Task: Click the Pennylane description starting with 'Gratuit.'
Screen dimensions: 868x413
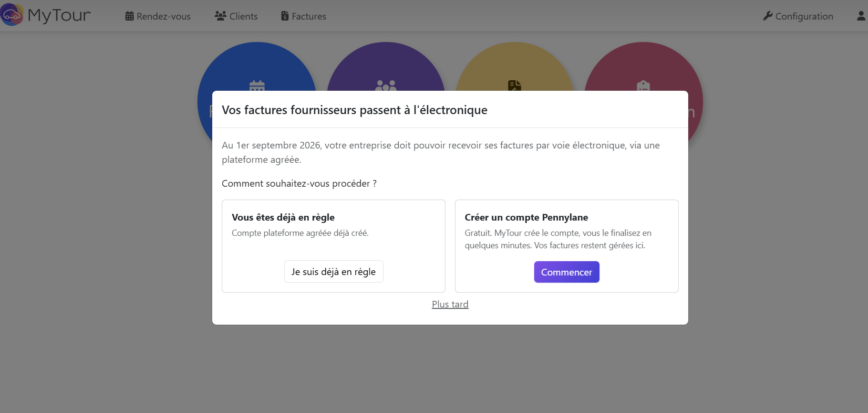Action: [558, 239]
